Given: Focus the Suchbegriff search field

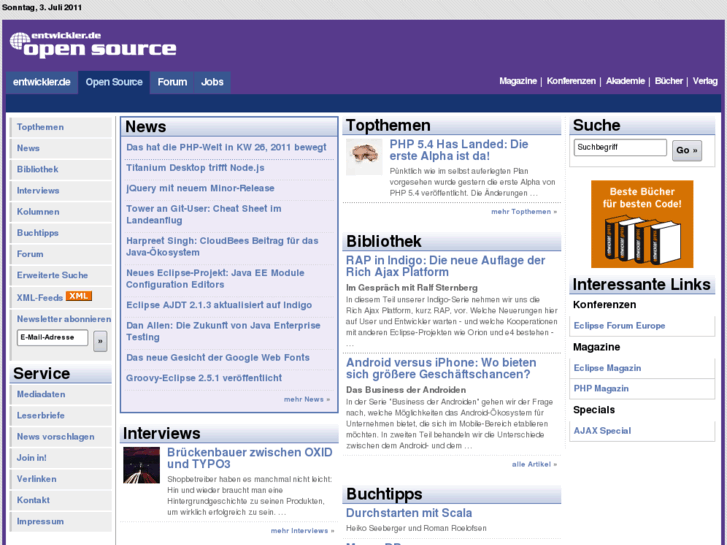Looking at the screenshot, I should (620, 147).
